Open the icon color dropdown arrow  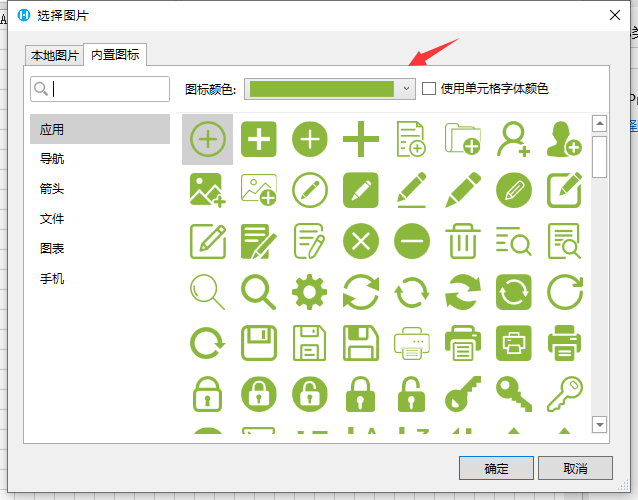pos(406,89)
